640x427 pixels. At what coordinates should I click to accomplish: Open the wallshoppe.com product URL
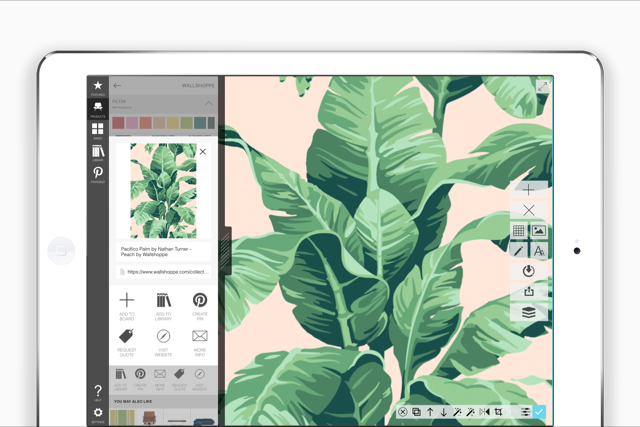pyautogui.click(x=164, y=272)
